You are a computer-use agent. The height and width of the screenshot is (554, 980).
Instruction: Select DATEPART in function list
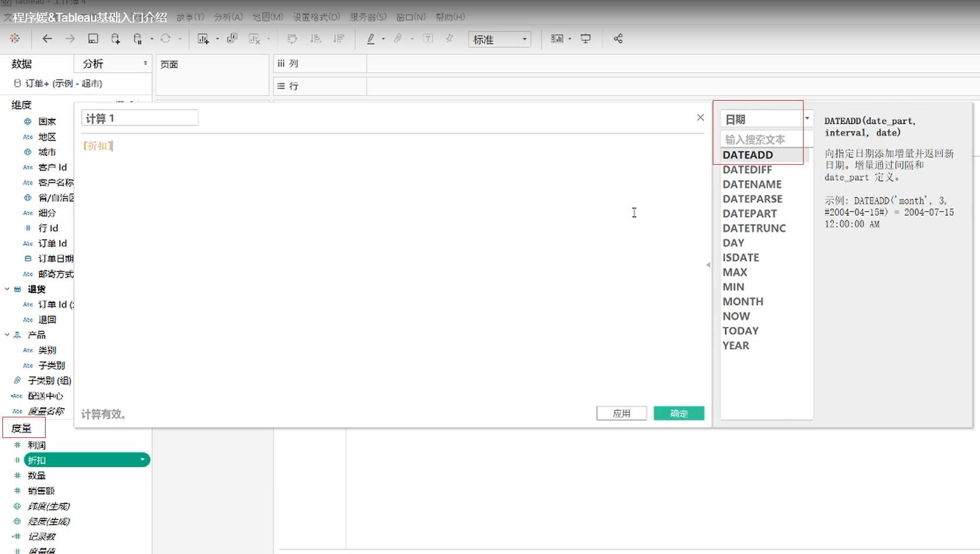[x=750, y=213]
